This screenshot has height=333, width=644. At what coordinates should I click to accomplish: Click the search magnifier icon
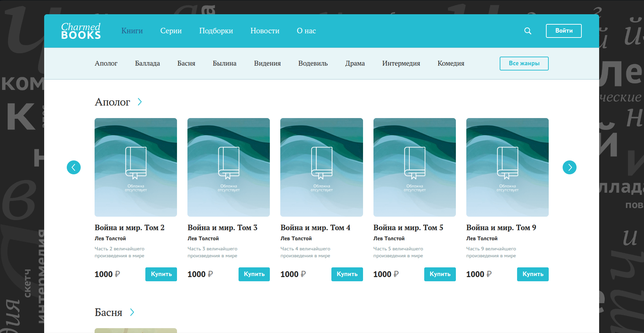[x=528, y=31]
